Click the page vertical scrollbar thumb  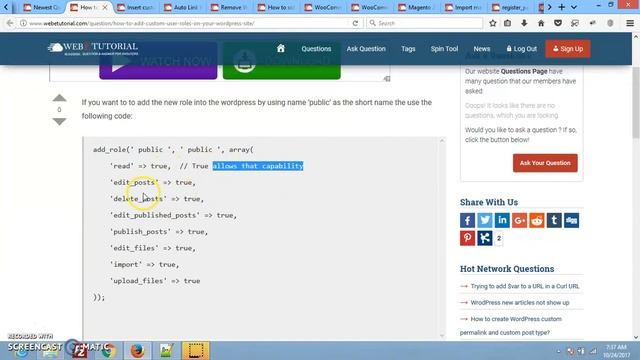(636, 102)
